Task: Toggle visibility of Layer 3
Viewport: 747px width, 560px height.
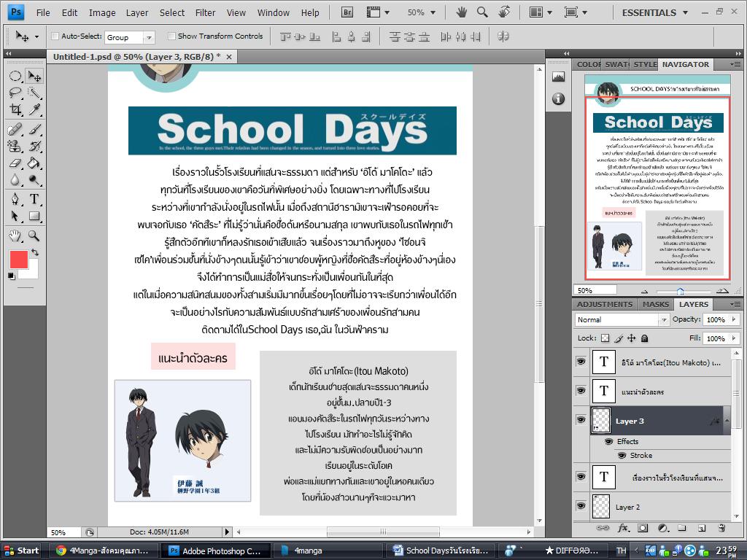Action: [581, 419]
